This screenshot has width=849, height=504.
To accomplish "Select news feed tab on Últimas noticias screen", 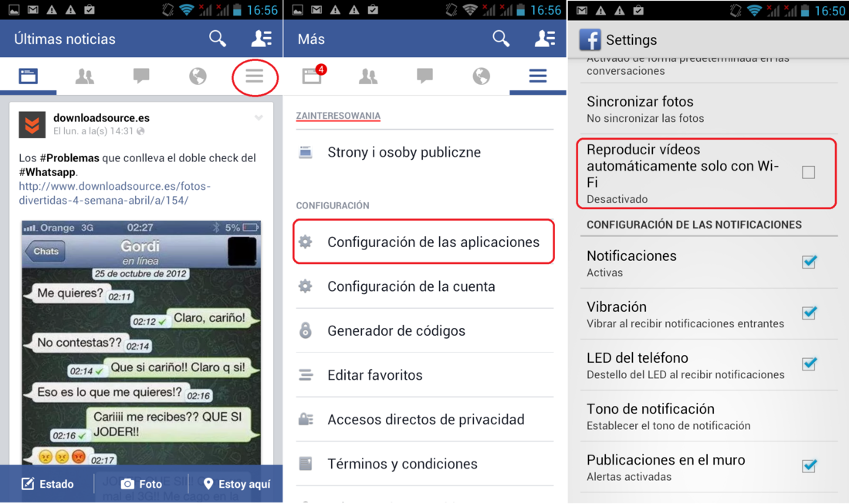I will click(x=28, y=76).
